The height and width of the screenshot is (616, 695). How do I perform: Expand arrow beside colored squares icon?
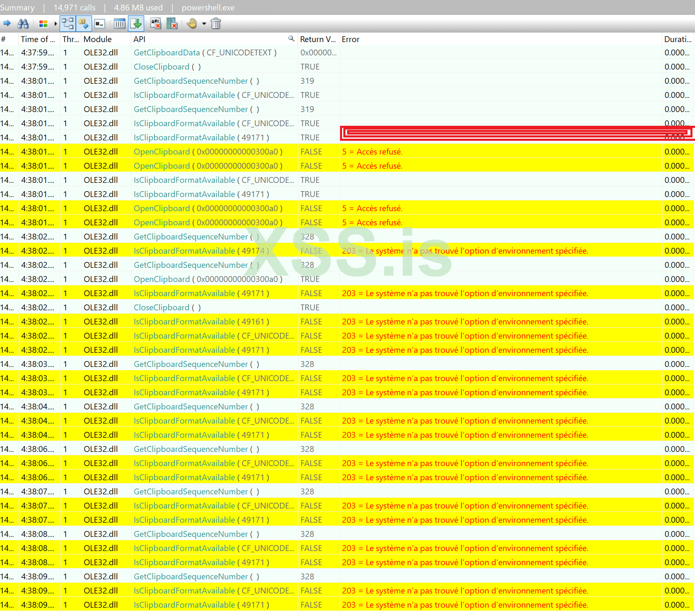55,24
